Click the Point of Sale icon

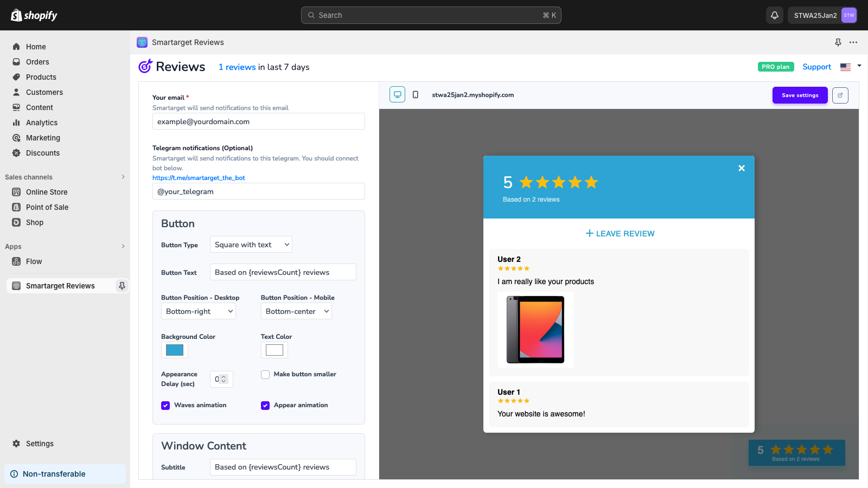pos(16,207)
